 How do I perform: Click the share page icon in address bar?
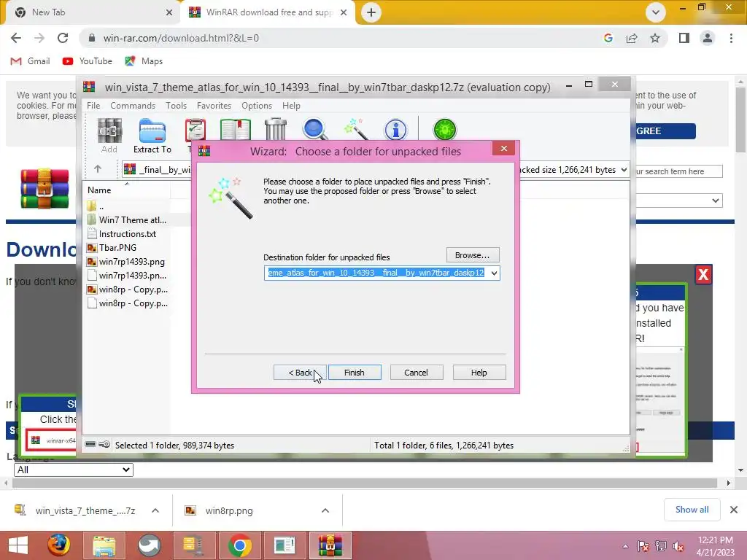tap(632, 38)
